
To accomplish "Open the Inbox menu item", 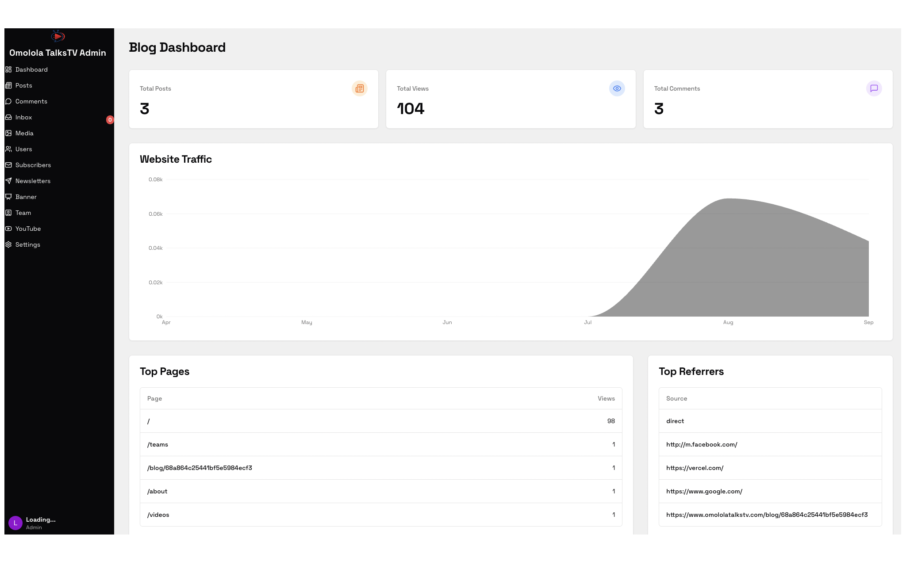I will [24, 117].
